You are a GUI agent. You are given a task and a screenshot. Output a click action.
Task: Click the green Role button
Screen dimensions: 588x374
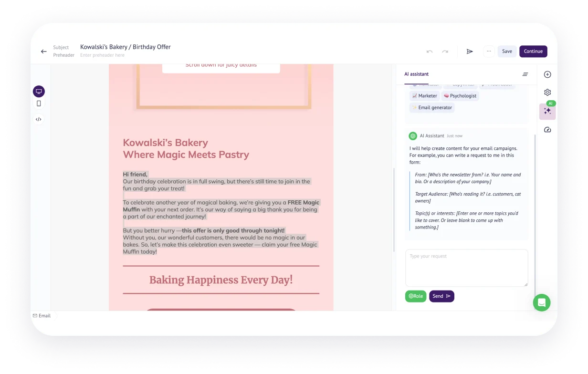[416, 296]
